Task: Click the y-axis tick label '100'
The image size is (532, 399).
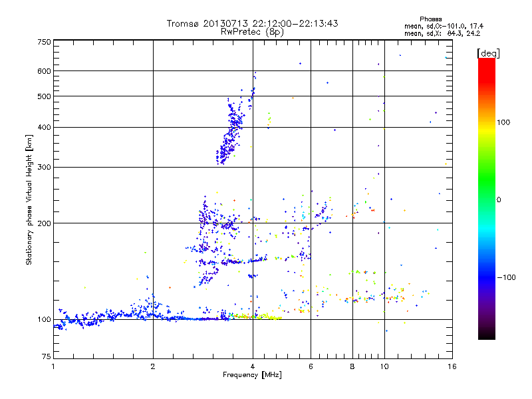Action: [44, 319]
